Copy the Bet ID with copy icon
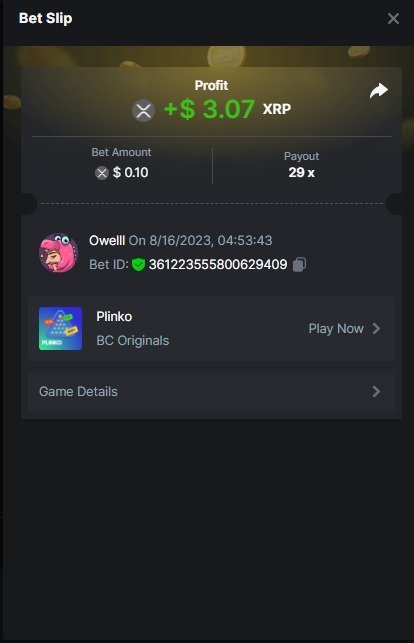Screen dimensions: 414x643 299,264
